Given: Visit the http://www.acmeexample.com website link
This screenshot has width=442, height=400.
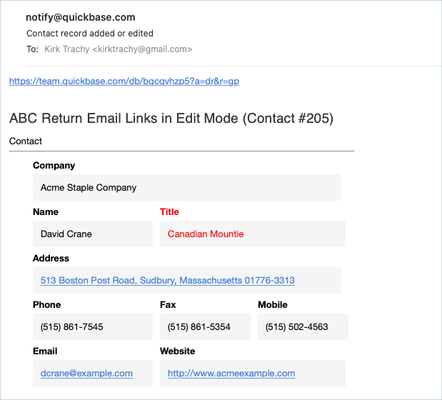Looking at the screenshot, I should click(x=231, y=373).
